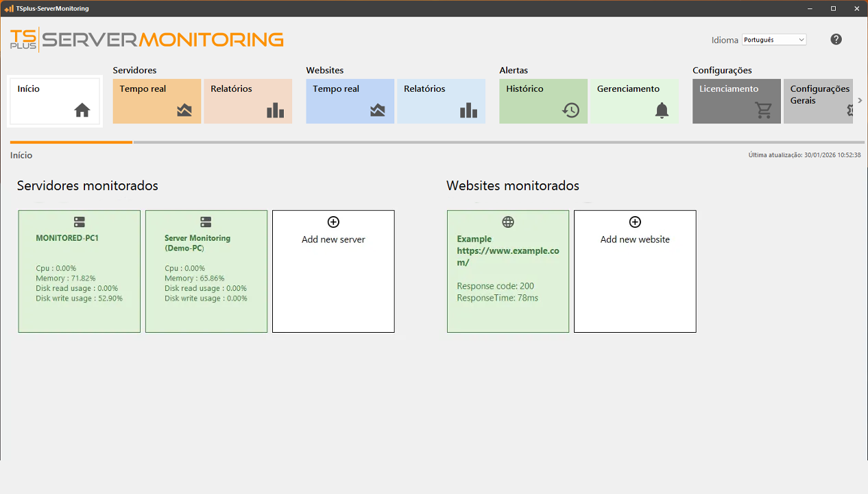Click the plus icon to add new server

point(333,222)
